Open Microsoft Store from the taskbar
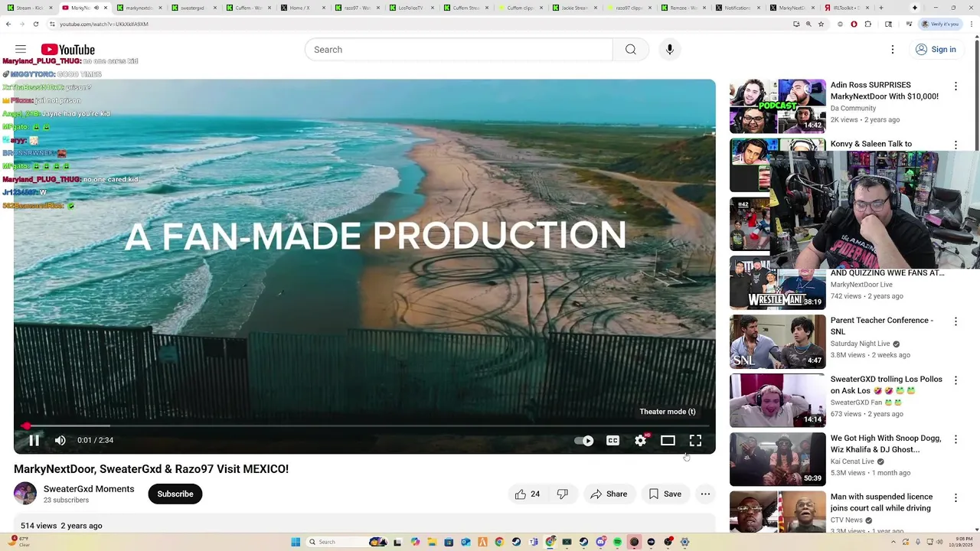 point(449,542)
